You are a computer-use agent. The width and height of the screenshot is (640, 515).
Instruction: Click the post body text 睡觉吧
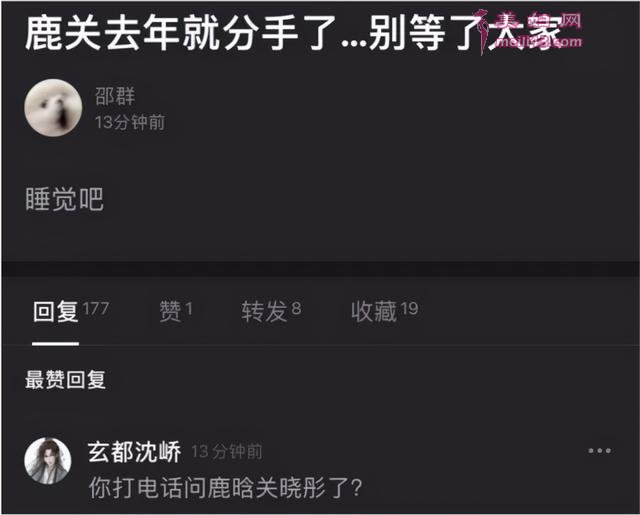(64, 199)
